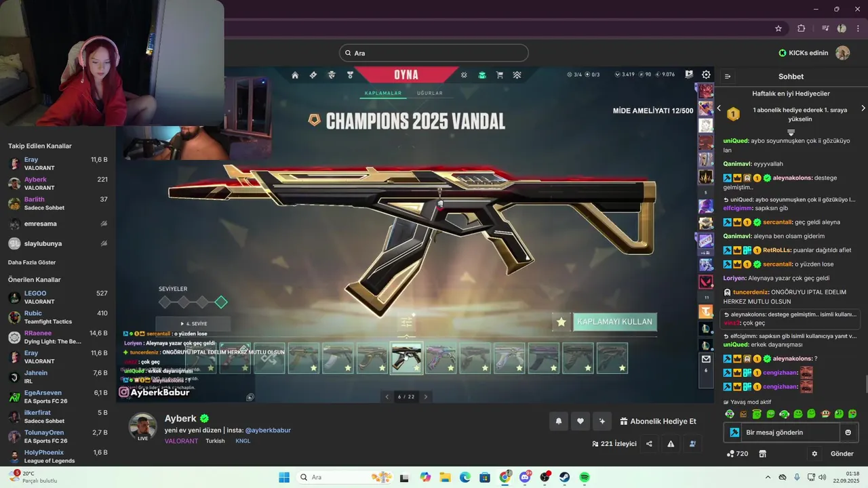
Task: Click the blue user icon beside report
Action: coord(692,444)
